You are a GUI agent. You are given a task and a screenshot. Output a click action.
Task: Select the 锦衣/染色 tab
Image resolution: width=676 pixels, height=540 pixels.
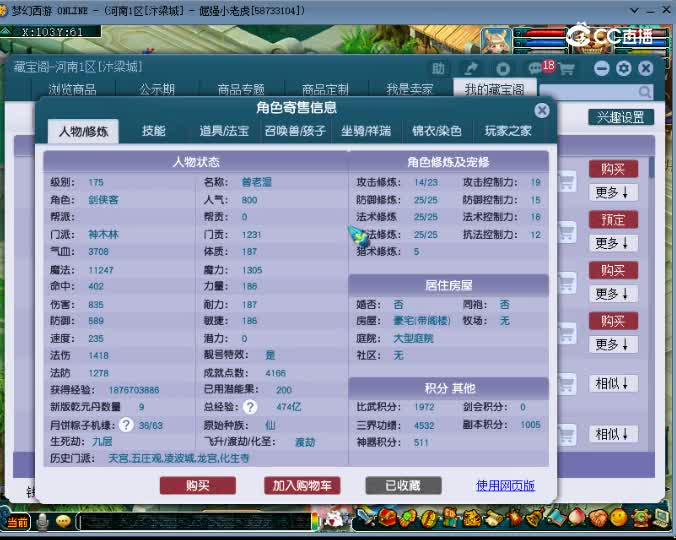(437, 131)
